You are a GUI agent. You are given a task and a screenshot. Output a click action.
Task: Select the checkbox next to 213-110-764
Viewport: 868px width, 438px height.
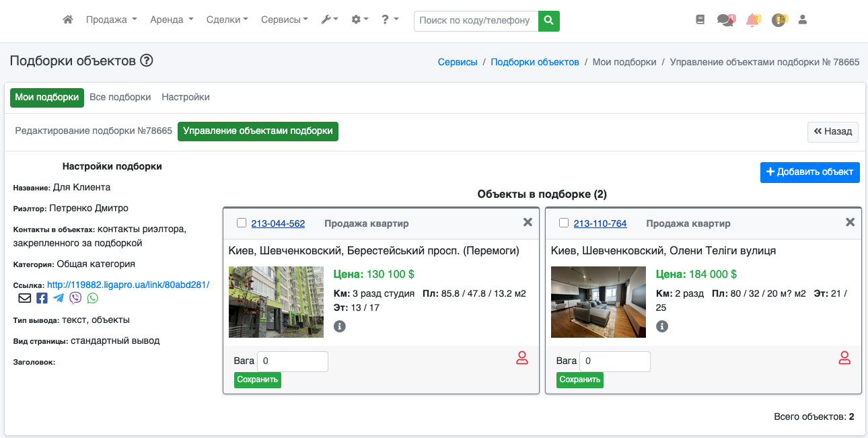point(564,223)
